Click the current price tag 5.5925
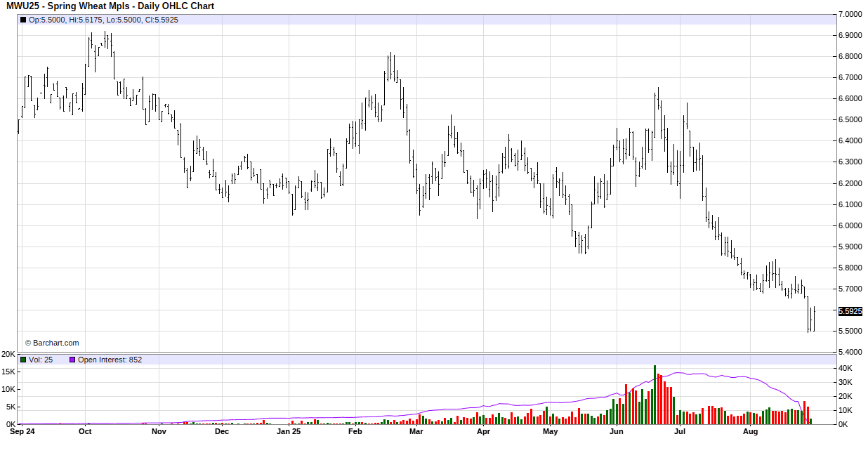 (850, 310)
